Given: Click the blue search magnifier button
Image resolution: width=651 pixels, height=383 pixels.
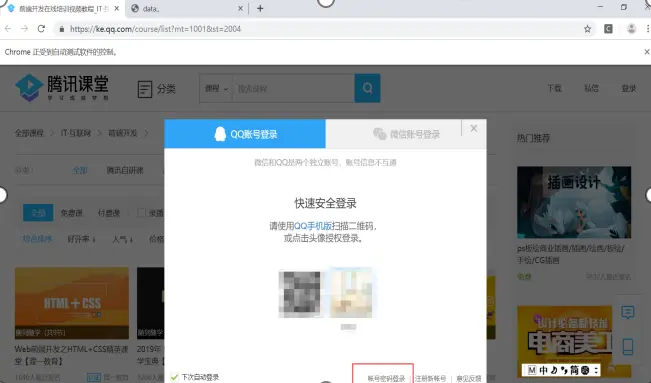Looking at the screenshot, I should tap(367, 88).
